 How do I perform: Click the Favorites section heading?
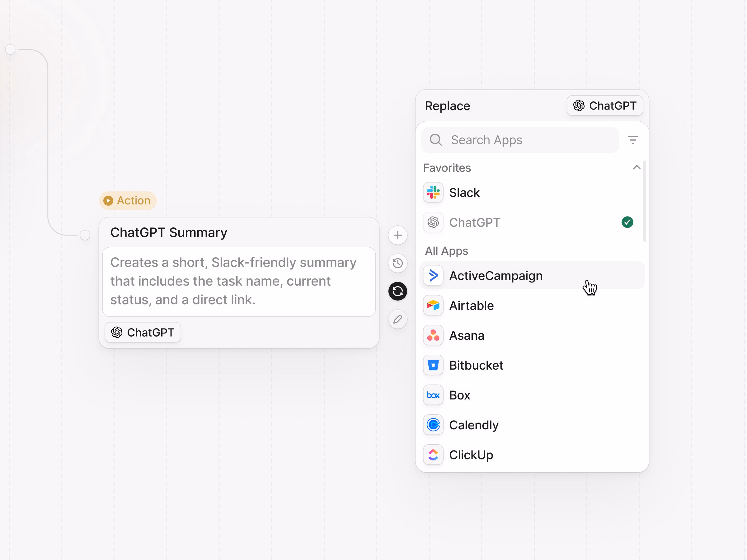(447, 168)
